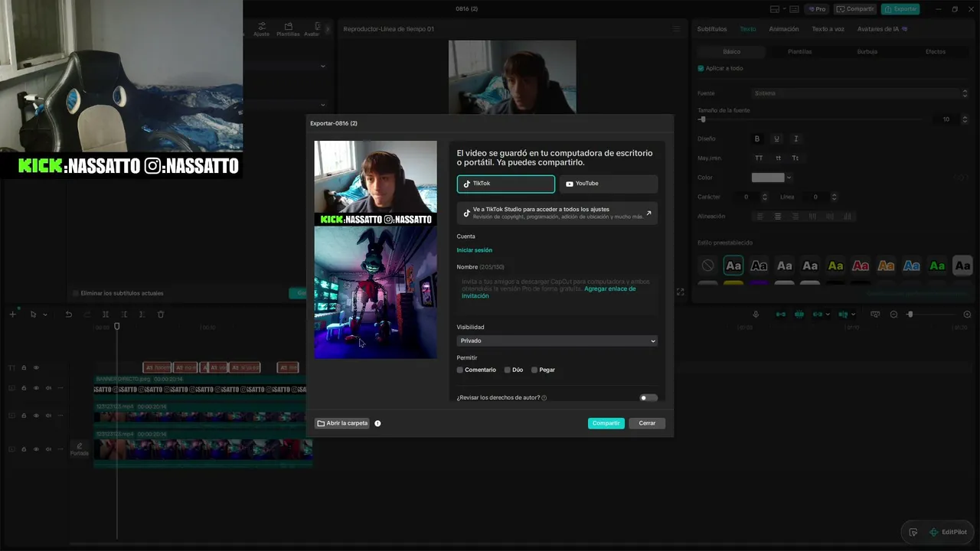Open the Portada cover editor
980x551 pixels.
click(x=80, y=449)
